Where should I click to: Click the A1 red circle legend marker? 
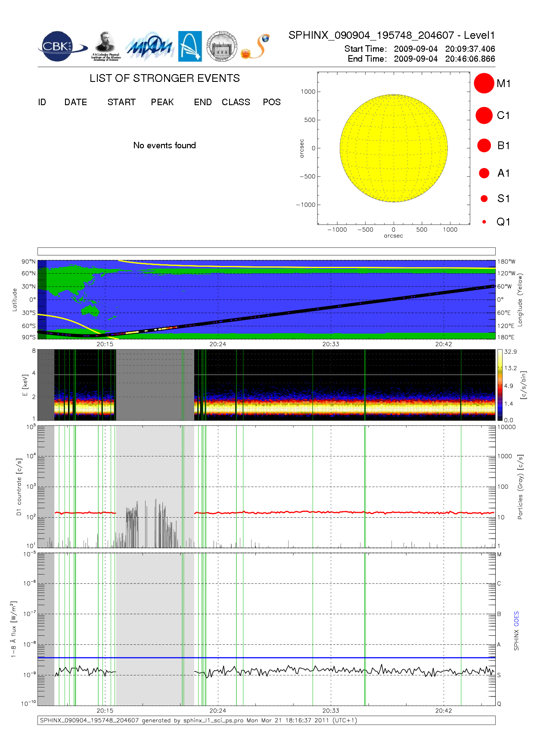point(484,173)
